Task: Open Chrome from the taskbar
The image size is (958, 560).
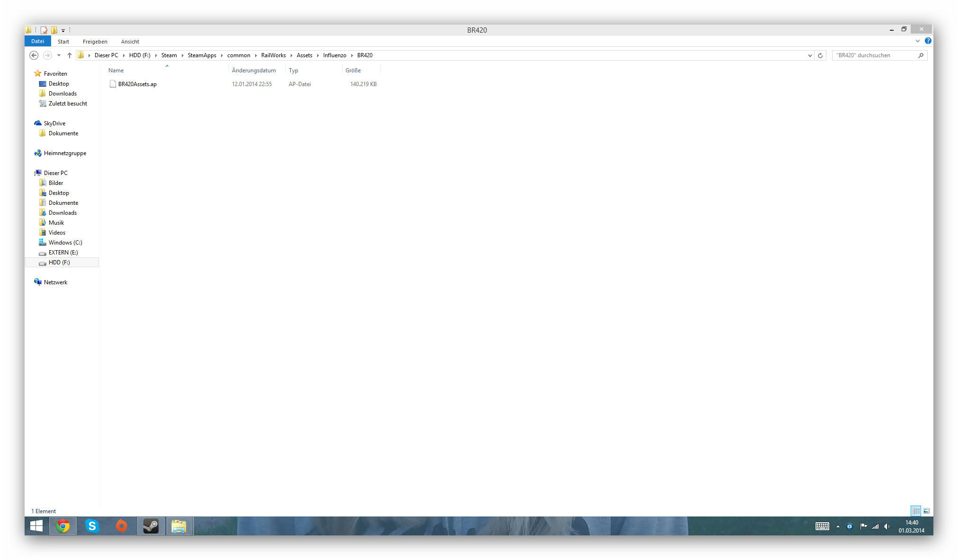Action: coord(63,526)
